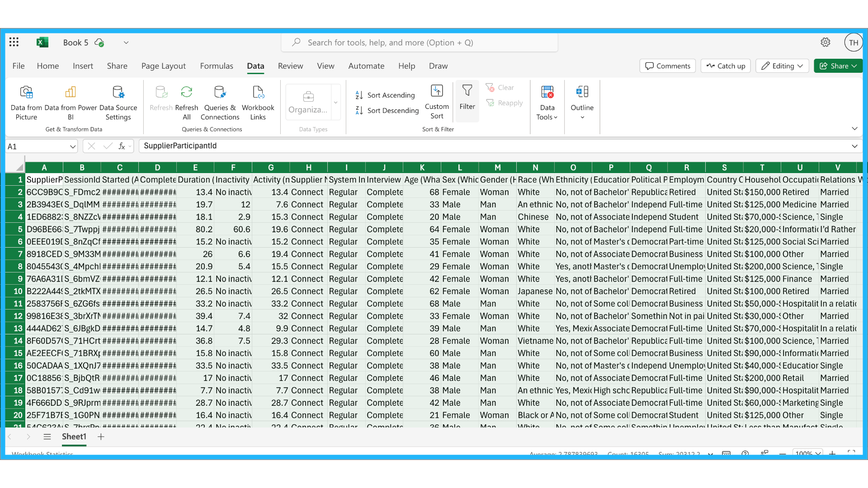Open Queries & Connections pane

[x=220, y=103]
